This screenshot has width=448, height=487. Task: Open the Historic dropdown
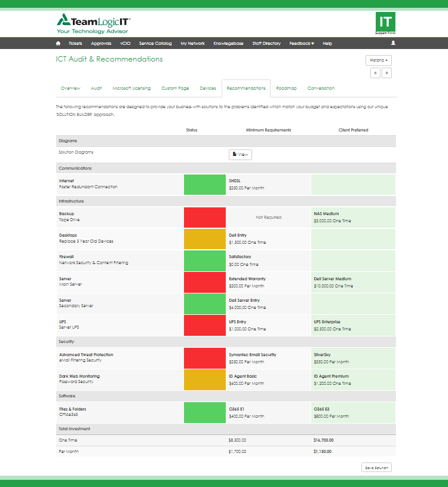pyautogui.click(x=379, y=60)
